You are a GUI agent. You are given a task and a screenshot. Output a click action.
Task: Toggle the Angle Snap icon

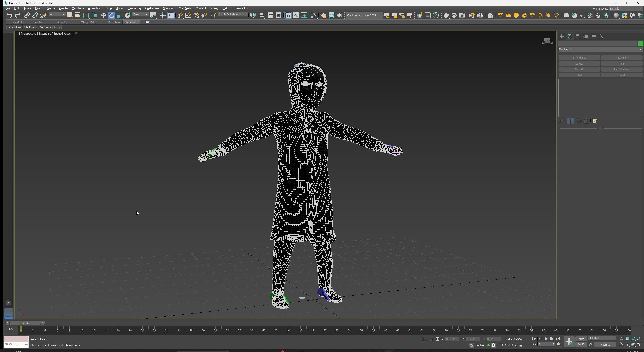(188, 16)
